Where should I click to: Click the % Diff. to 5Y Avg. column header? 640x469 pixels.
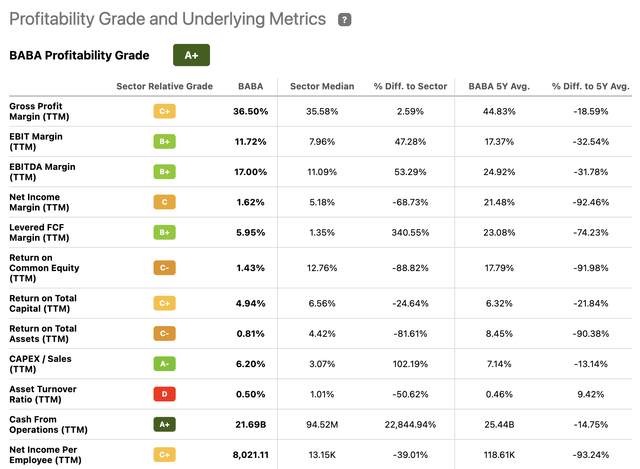(x=588, y=86)
